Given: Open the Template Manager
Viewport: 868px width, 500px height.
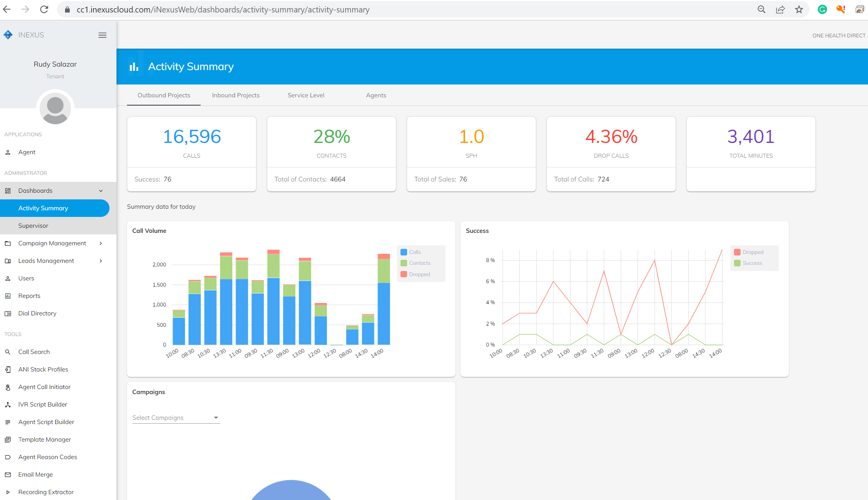Looking at the screenshot, I should [44, 439].
